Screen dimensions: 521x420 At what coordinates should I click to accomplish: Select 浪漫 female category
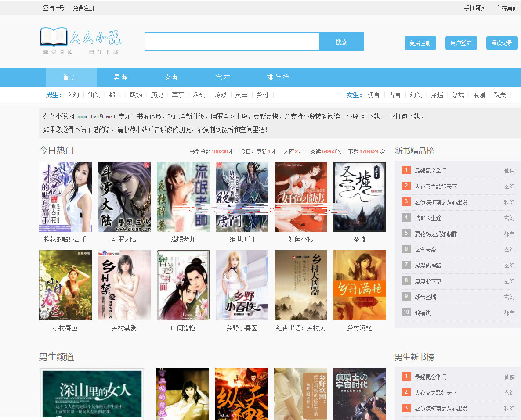[x=479, y=95]
